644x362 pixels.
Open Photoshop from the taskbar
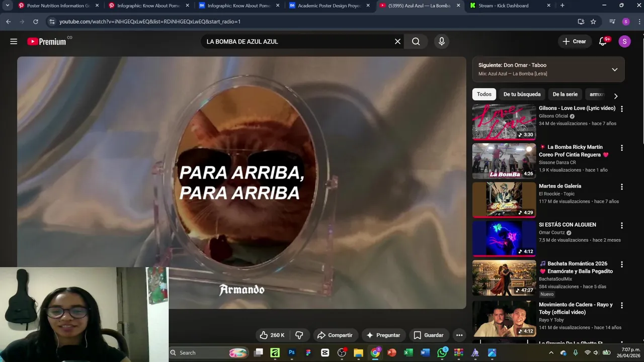291,352
